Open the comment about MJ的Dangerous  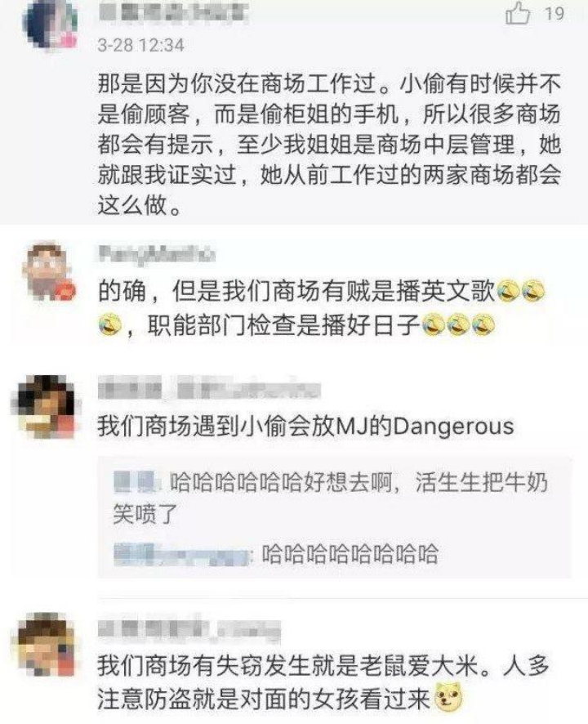(305, 426)
